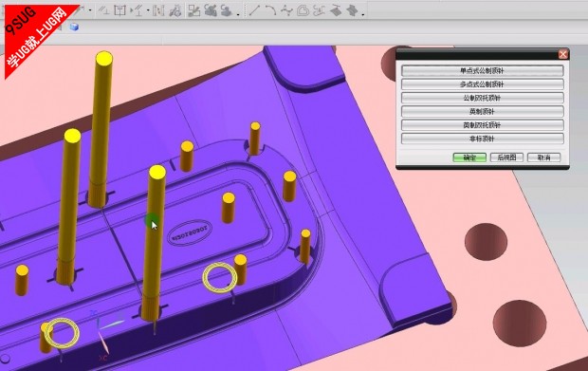588x371 pixels.
Task: Select the Arc curve tool icon
Action: pos(270,10)
